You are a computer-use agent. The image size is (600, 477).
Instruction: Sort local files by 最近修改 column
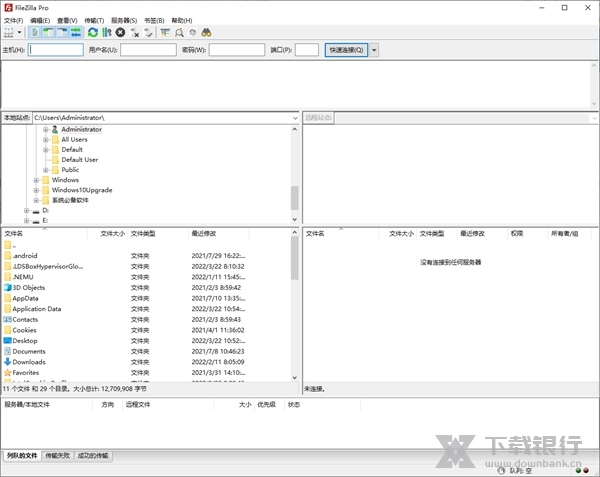[x=206, y=233]
